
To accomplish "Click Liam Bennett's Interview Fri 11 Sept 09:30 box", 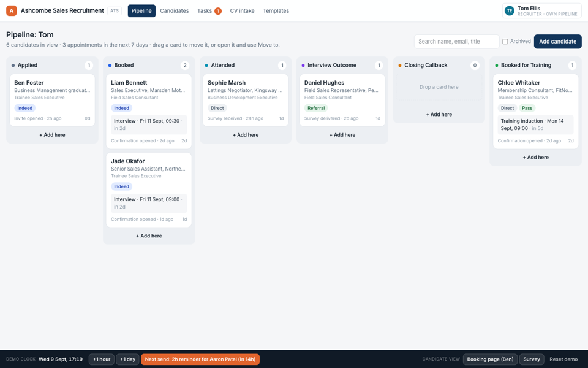I will point(149,125).
